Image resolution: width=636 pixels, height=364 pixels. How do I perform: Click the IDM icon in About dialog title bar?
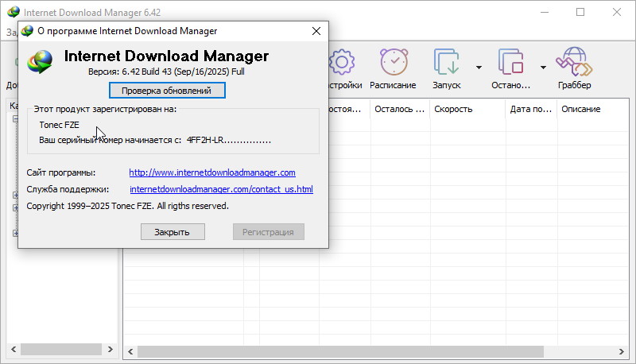click(27, 31)
